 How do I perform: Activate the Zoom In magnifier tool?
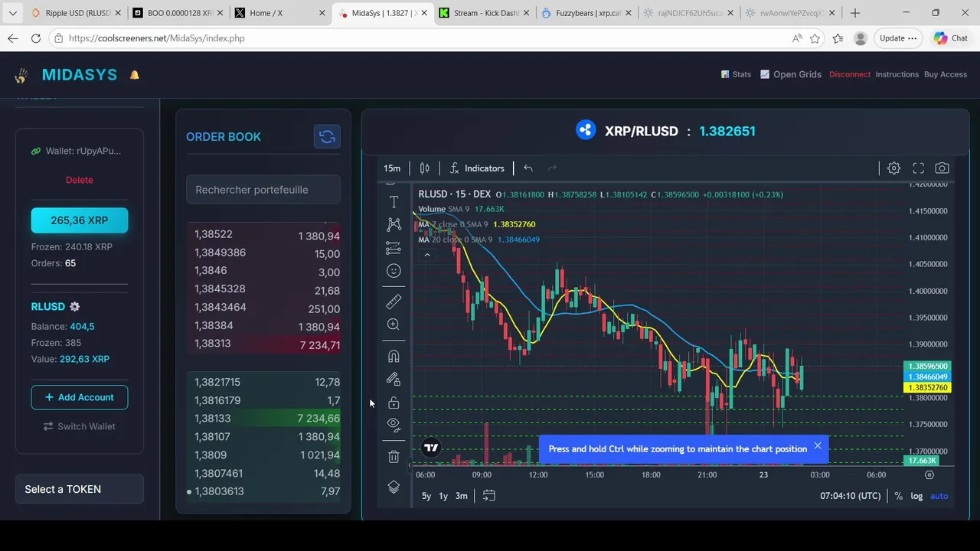(x=394, y=324)
